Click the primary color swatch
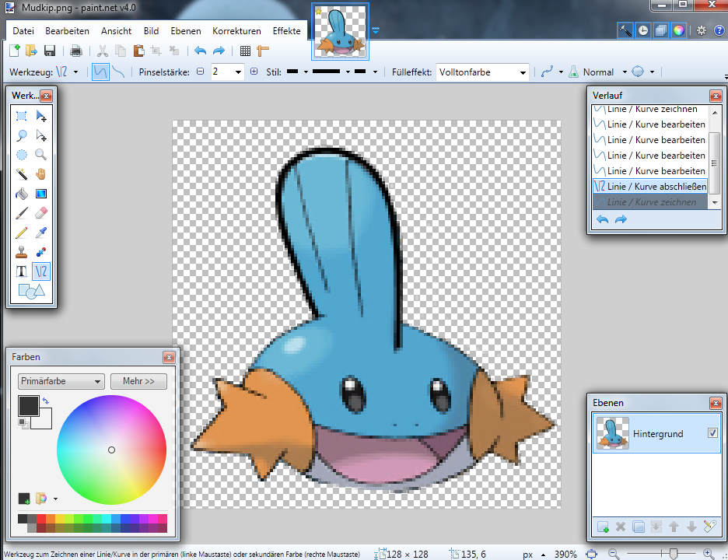Image resolution: width=728 pixels, height=560 pixels. point(28,406)
